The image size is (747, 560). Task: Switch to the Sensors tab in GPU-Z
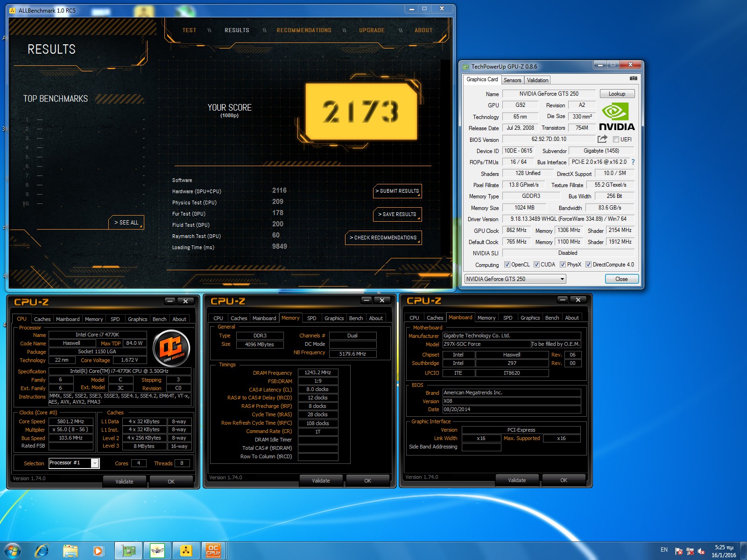click(x=512, y=80)
